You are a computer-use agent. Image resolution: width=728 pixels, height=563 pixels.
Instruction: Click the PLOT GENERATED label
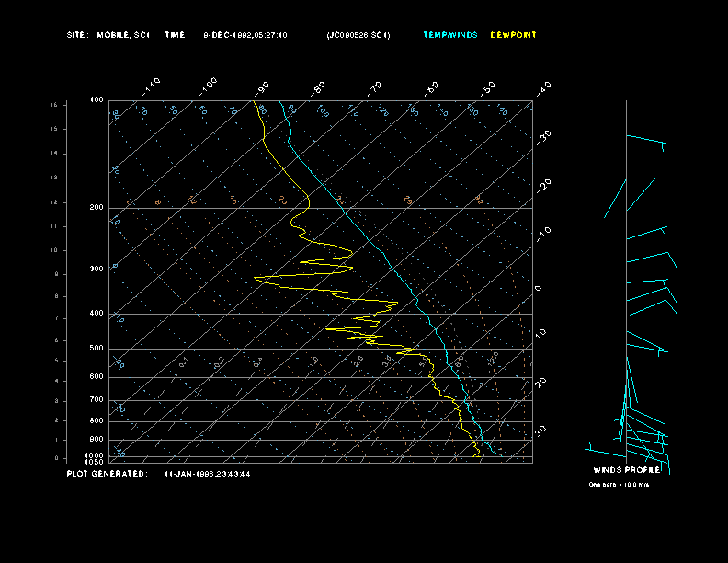[x=107, y=474]
